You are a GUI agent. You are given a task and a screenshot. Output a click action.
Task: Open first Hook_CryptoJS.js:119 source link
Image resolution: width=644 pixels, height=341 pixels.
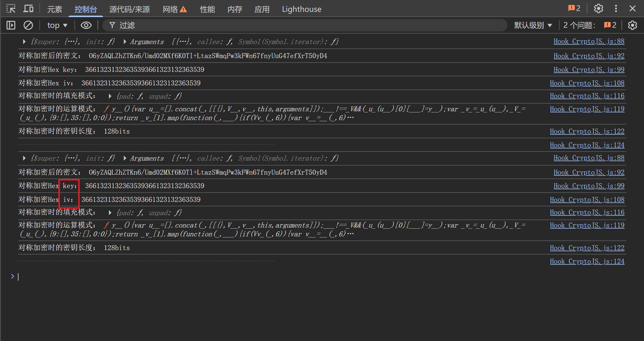coord(587,109)
